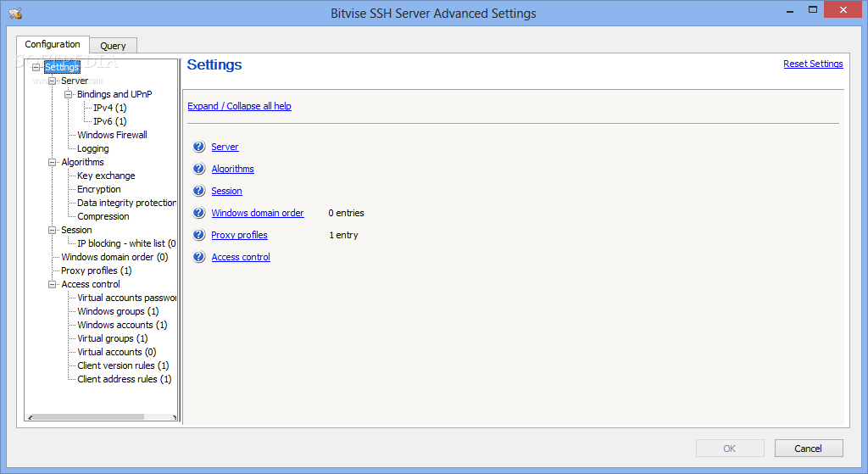Click the tree panel horizontal scrollbar

point(103,417)
